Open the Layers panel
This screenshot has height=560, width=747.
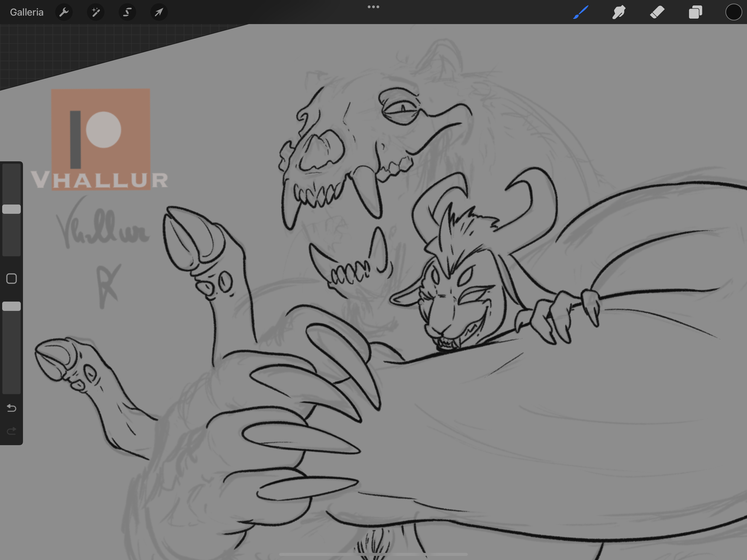(695, 12)
